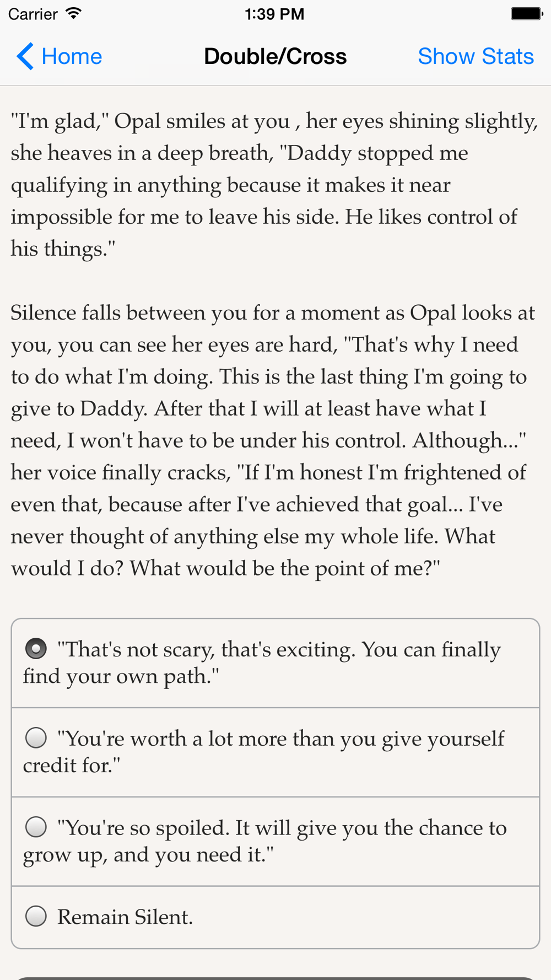Viewport: 551px width, 980px height.
Task: Go back to Home
Action: pyautogui.click(x=60, y=56)
